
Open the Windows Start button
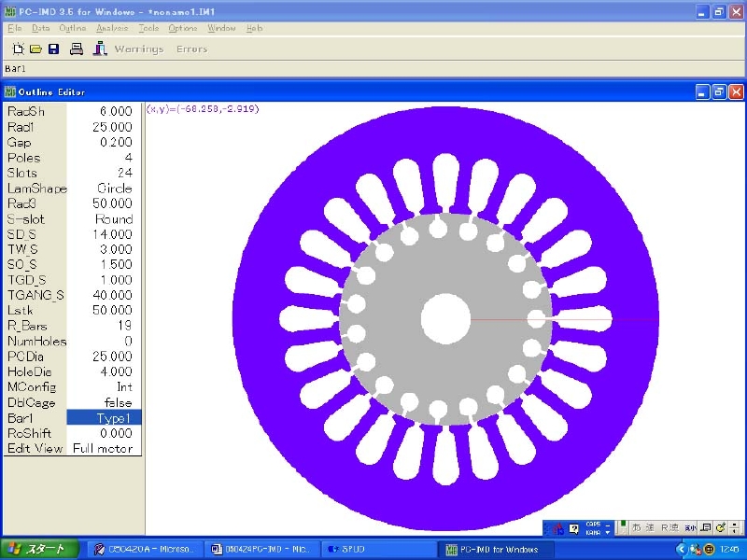39,550
